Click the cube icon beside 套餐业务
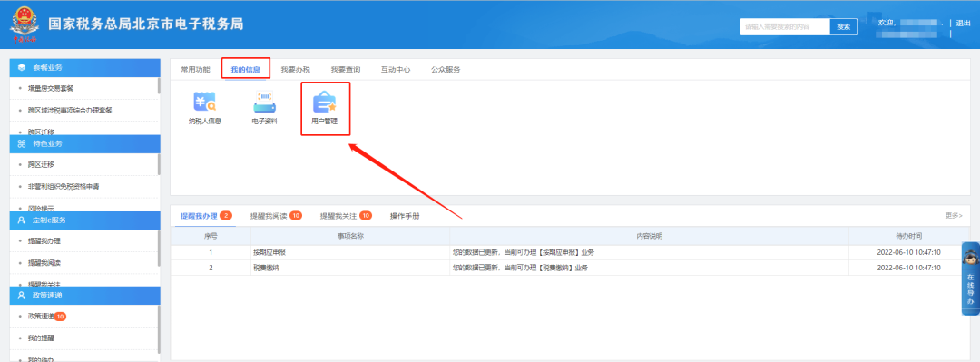Viewport: 980px width, 362px height. [22, 67]
